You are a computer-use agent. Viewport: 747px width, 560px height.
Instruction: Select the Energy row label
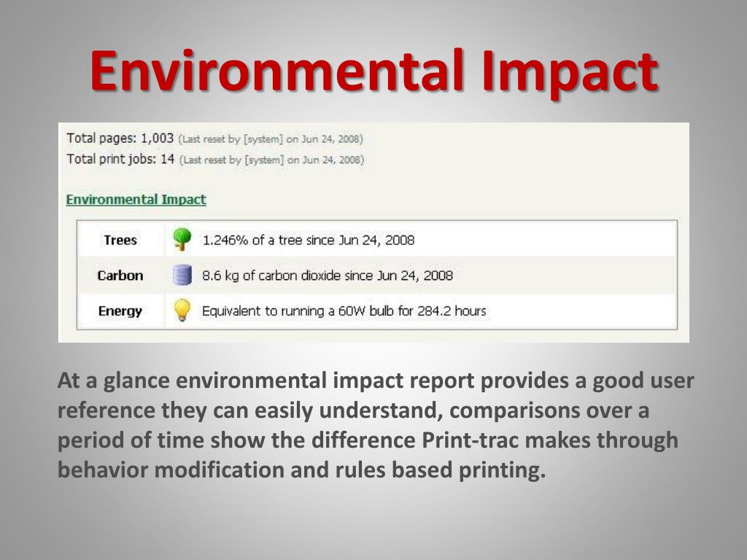pos(120,311)
